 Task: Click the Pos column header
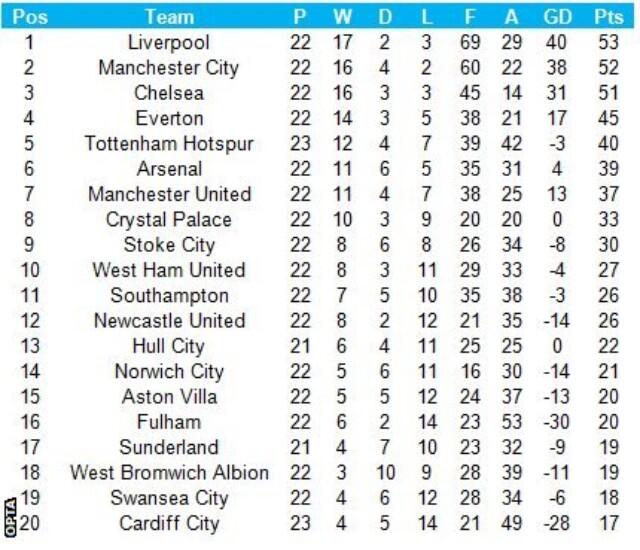[30, 17]
